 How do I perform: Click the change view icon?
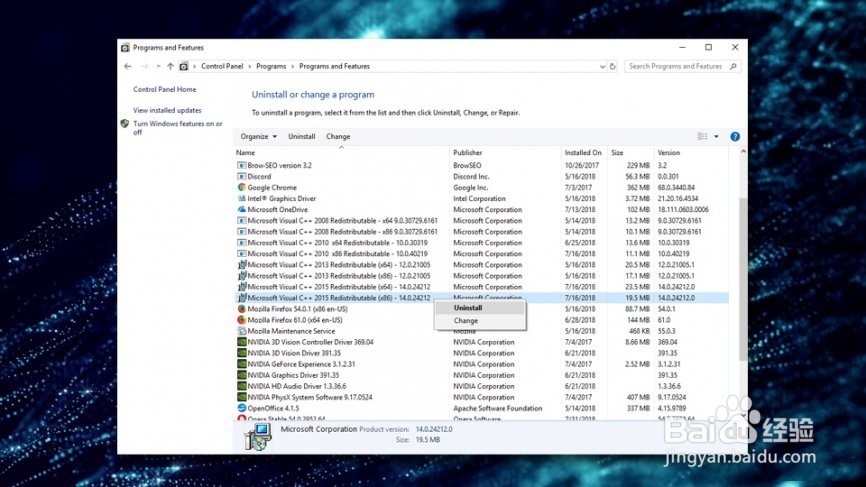[703, 136]
